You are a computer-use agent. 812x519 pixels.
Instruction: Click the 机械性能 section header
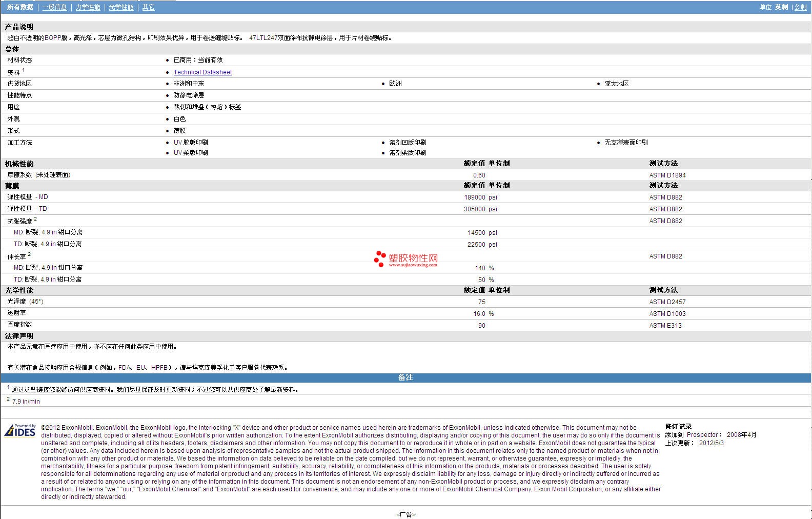click(x=19, y=164)
